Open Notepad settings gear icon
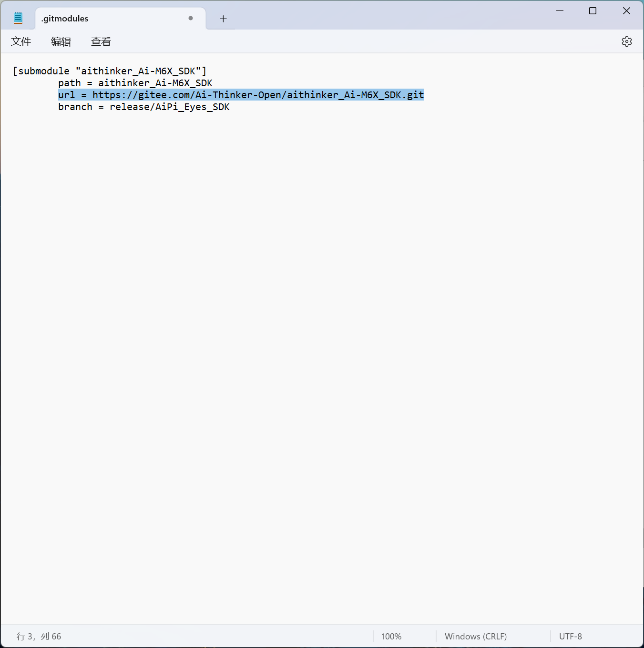The width and height of the screenshot is (644, 648). click(626, 41)
